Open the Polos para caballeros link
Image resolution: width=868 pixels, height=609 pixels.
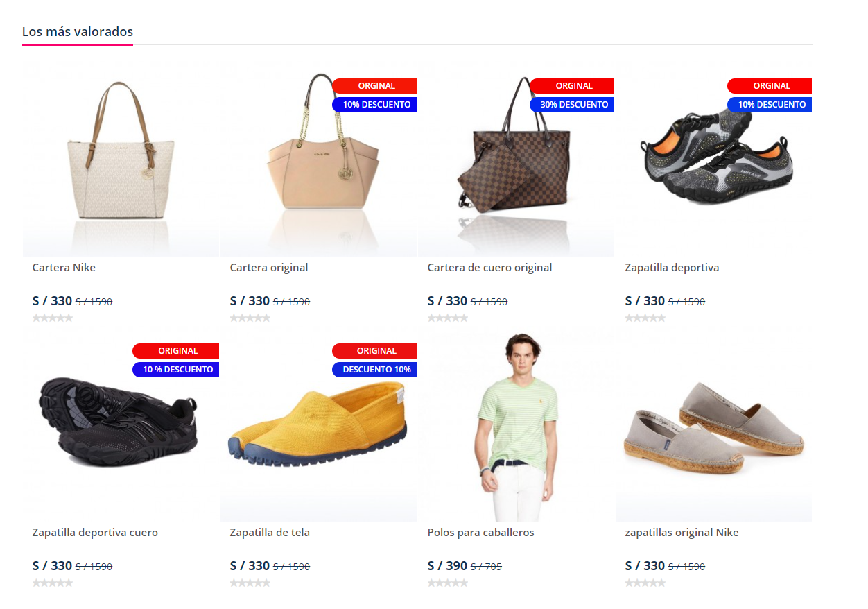[481, 533]
